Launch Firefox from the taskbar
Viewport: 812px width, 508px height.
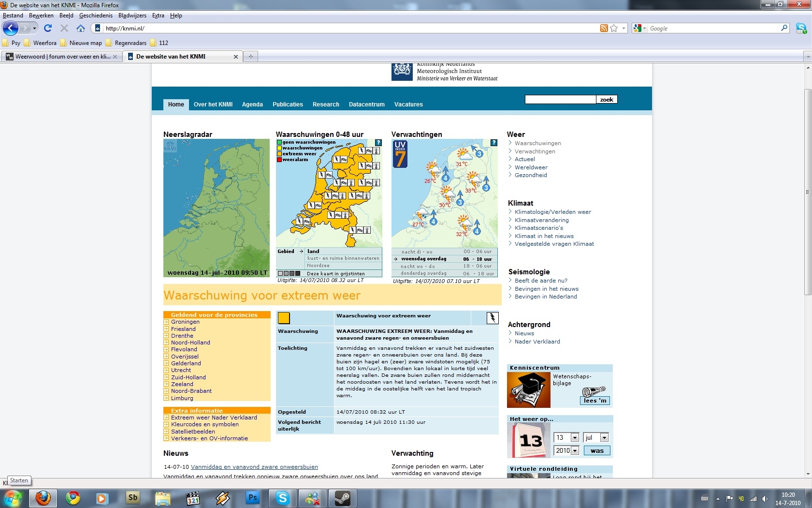click(43, 497)
